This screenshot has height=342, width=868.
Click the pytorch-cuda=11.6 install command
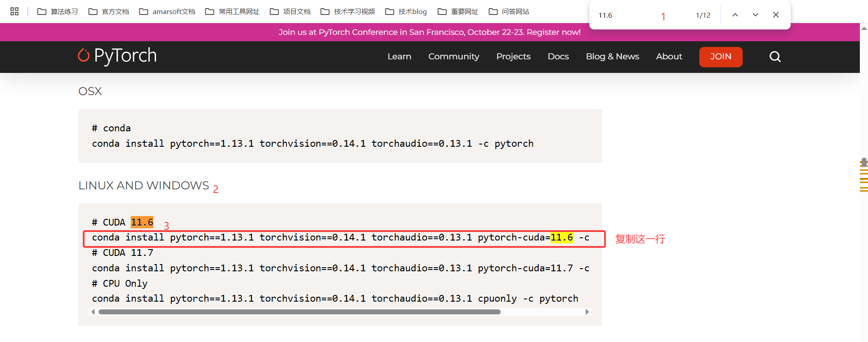pos(341,237)
